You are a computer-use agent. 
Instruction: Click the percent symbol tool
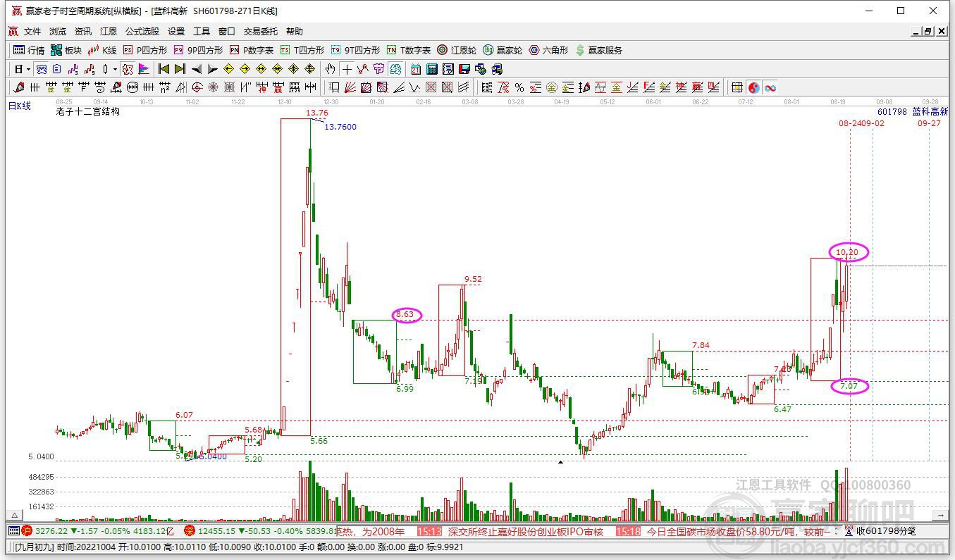(519, 87)
